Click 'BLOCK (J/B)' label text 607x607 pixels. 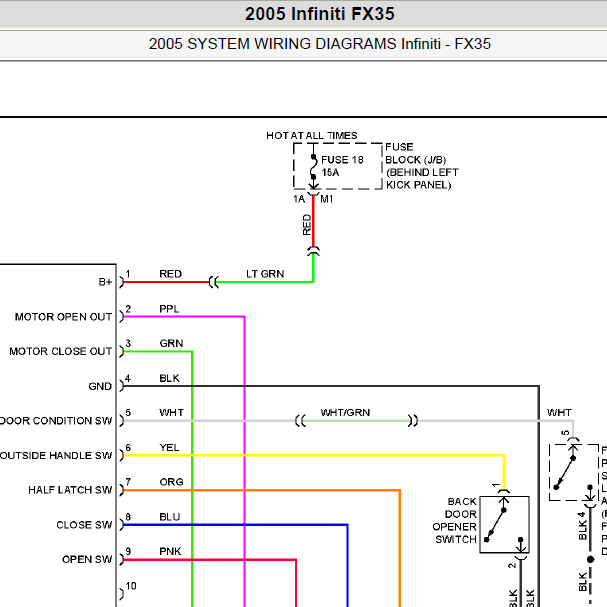(x=415, y=159)
